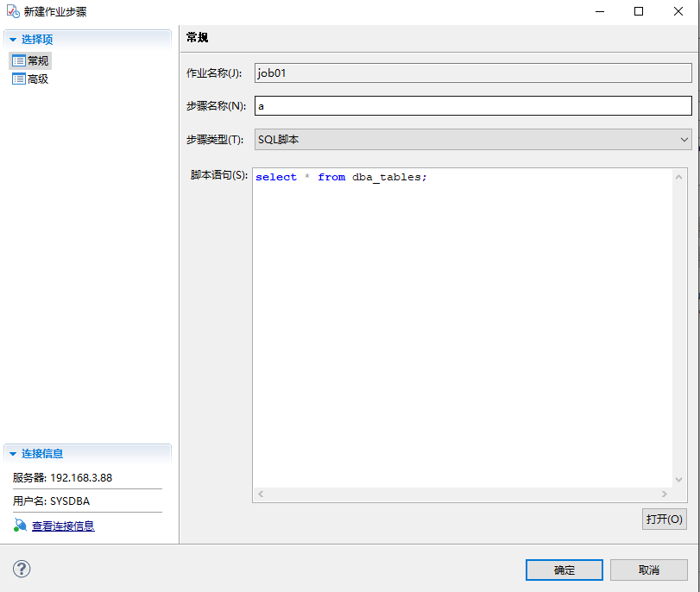Click the 'select' keyword in the script

[276, 177]
